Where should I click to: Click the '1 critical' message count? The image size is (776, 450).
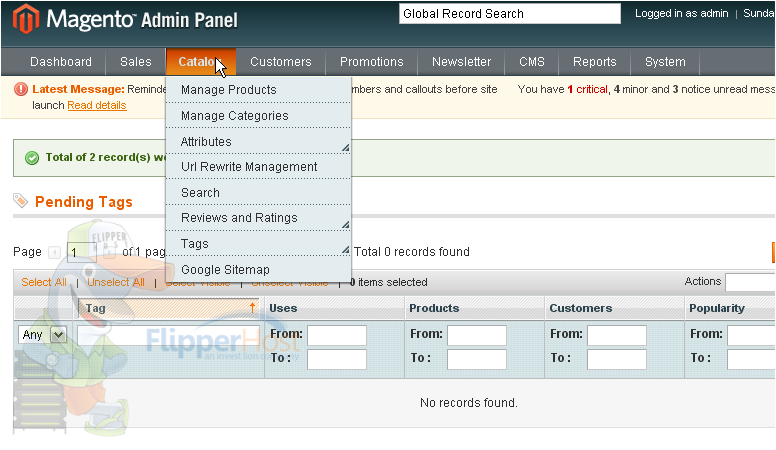click(587, 89)
